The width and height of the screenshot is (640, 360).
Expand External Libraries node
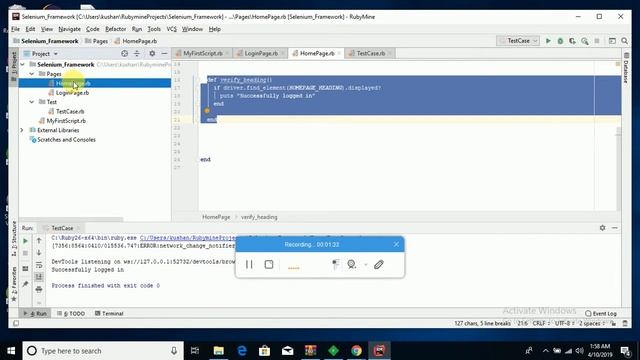point(22,130)
